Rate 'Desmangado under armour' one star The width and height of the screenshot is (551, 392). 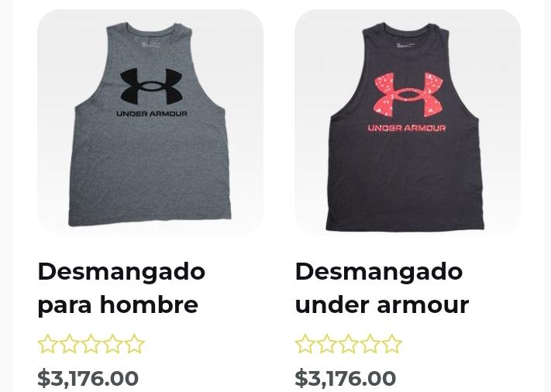click(305, 344)
